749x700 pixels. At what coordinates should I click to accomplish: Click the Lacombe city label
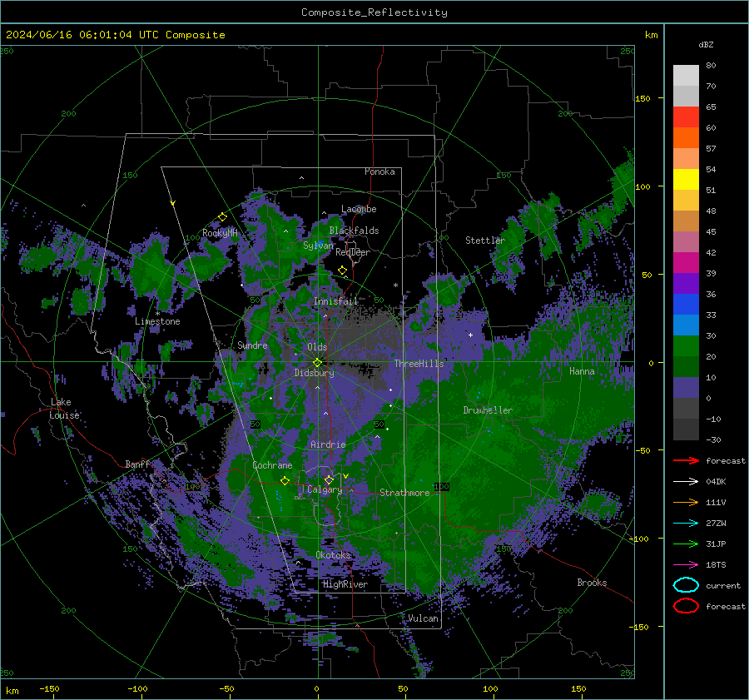click(x=359, y=209)
